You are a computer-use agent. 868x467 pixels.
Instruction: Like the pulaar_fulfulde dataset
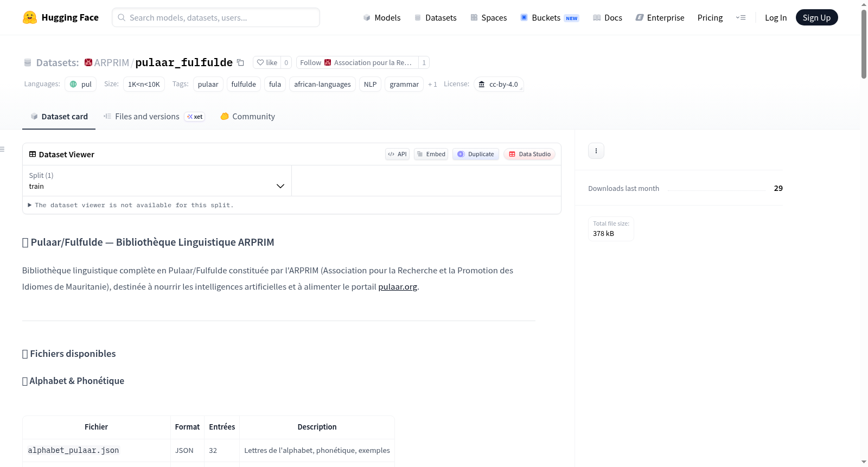coord(267,62)
